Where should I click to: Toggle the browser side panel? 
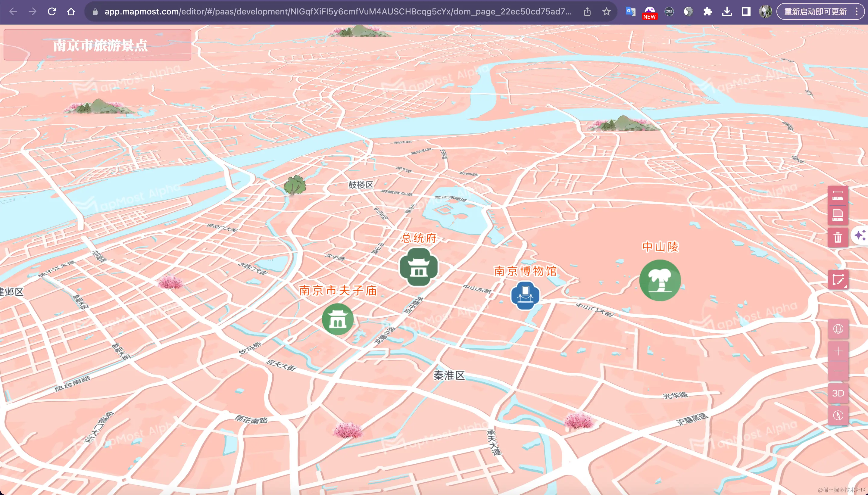click(746, 11)
